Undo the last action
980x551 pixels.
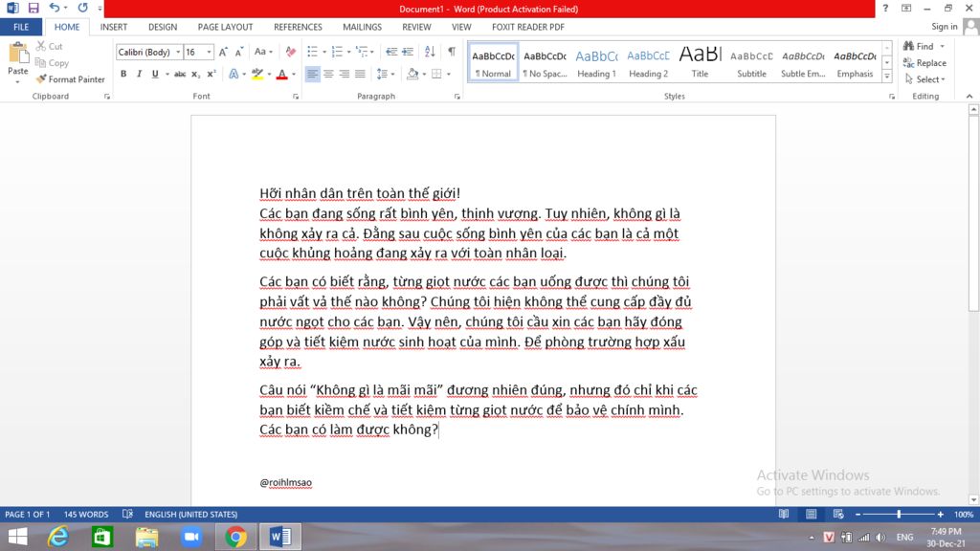(55, 8)
